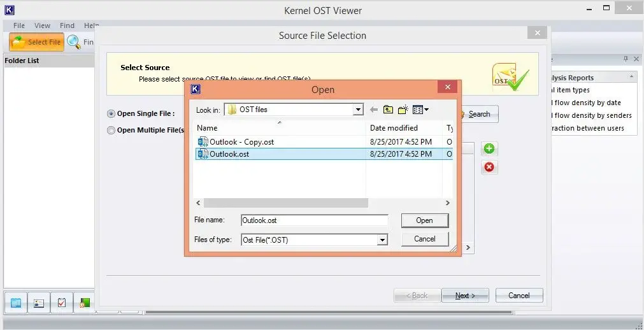644x330 pixels.
Task: Click the file list horizontal scrollbar thumb
Action: coord(286,203)
